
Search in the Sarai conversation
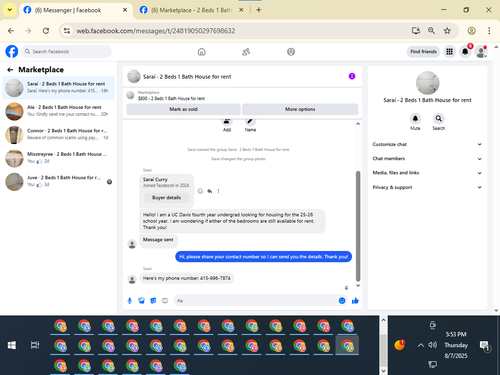(x=439, y=119)
